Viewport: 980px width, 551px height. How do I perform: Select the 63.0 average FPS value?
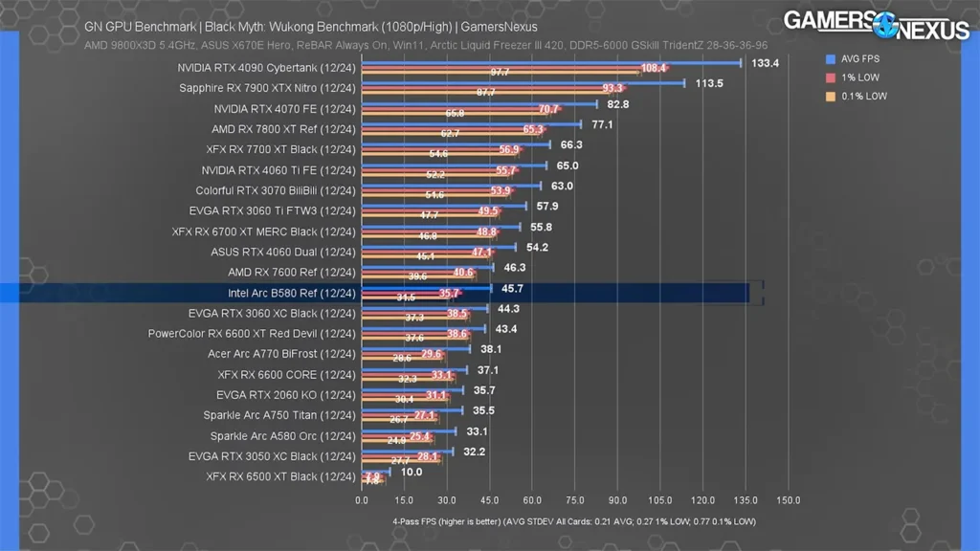pyautogui.click(x=562, y=187)
